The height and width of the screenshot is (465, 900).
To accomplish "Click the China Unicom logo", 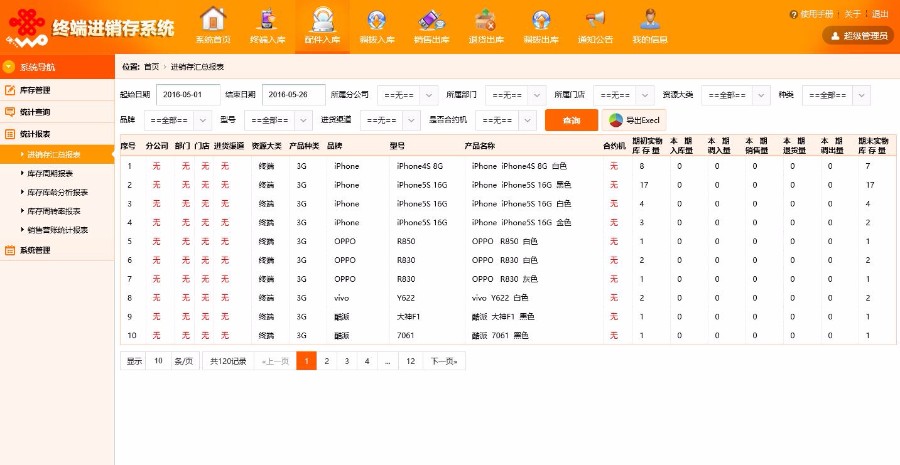I will click(26, 26).
